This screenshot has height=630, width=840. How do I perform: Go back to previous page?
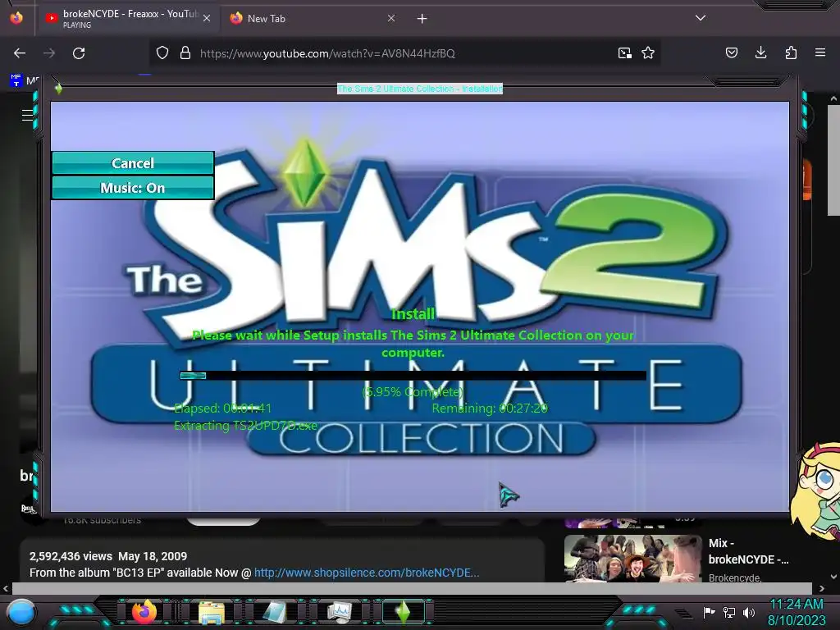[20, 53]
